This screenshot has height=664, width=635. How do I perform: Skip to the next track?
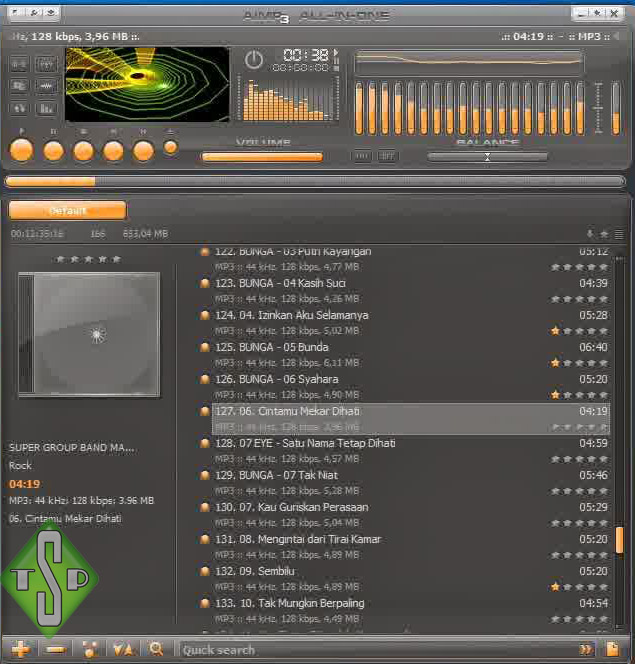click(143, 151)
